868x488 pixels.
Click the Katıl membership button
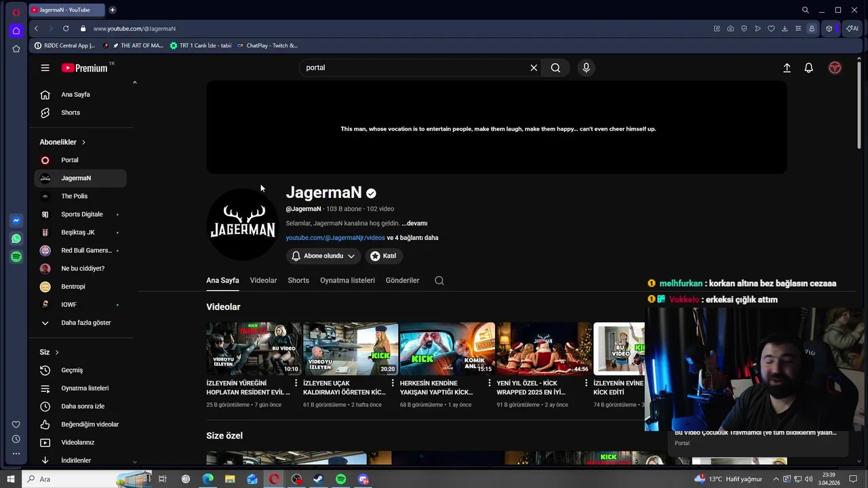click(383, 256)
